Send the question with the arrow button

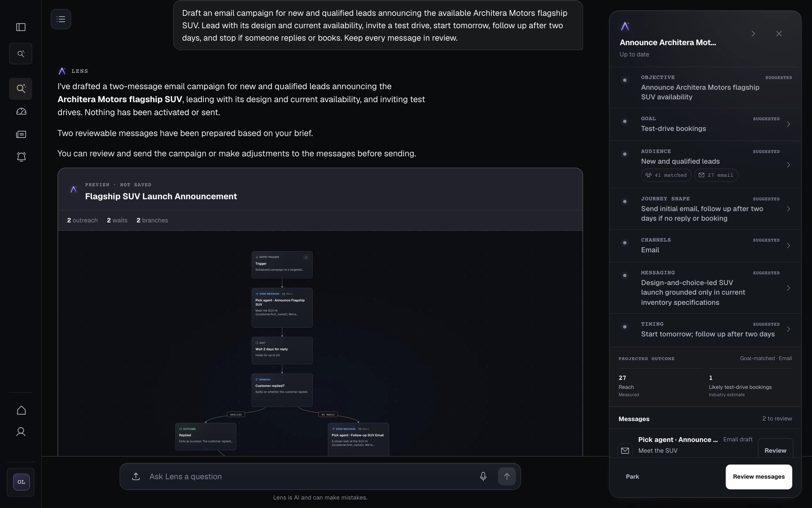pos(507,476)
